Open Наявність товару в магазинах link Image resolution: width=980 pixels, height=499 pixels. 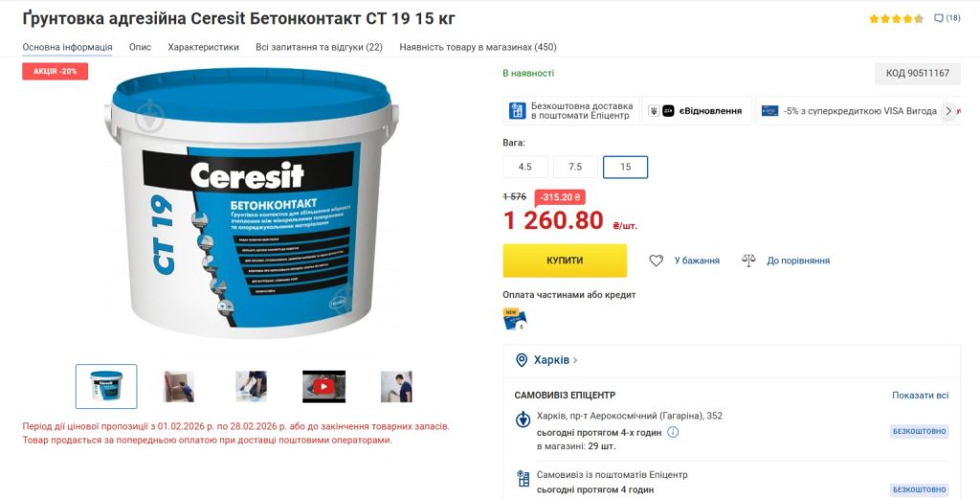(x=478, y=47)
